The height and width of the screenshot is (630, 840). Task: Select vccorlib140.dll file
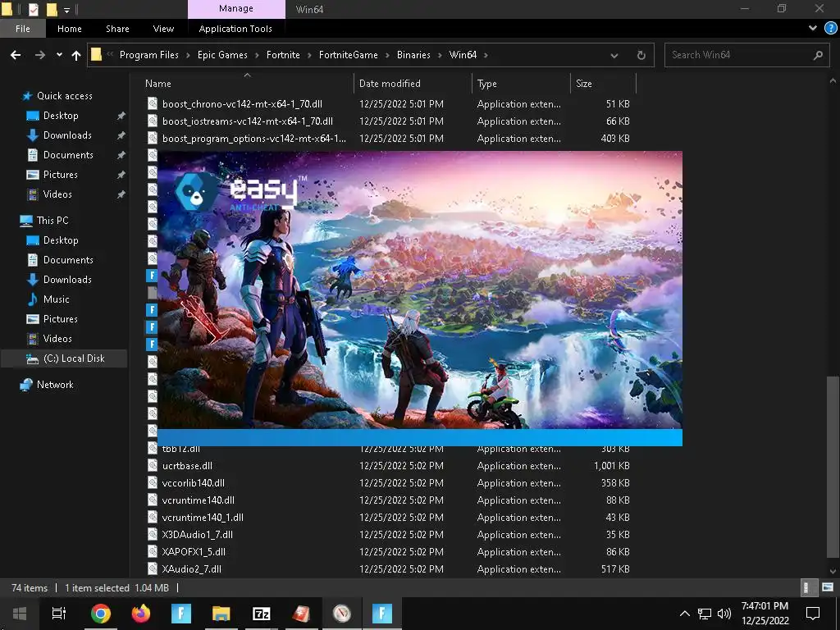click(193, 483)
